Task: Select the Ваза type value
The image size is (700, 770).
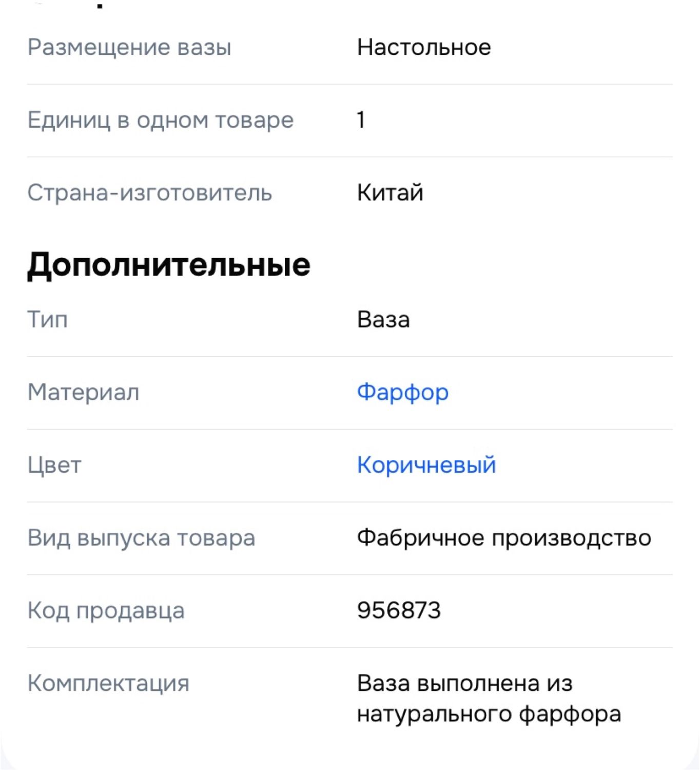Action: click(383, 320)
